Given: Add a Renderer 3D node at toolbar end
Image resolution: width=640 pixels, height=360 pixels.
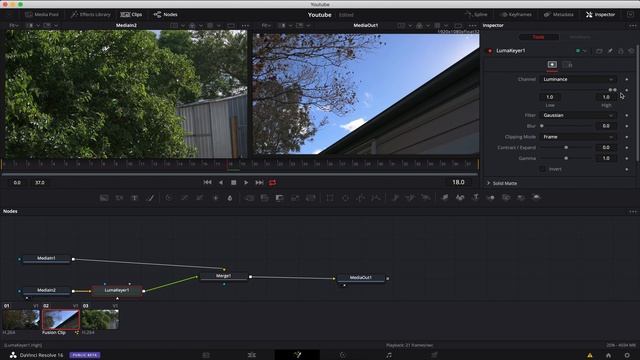Looking at the screenshot, I should click(536, 198).
